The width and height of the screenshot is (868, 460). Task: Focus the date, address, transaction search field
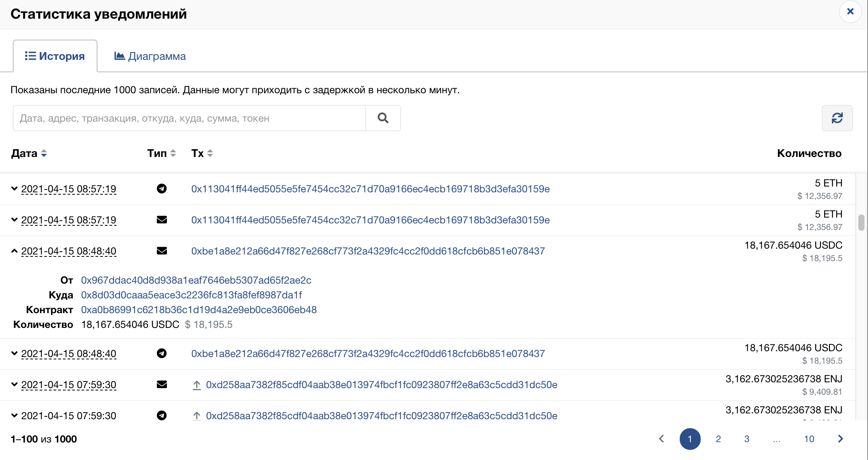pyautogui.click(x=189, y=118)
